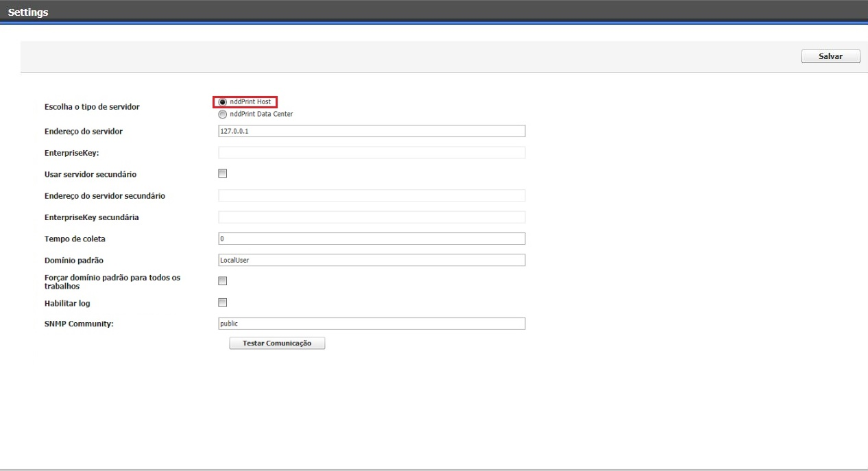Click the EnterpriseKey secundária label text
This screenshot has height=471, width=868.
92,217
